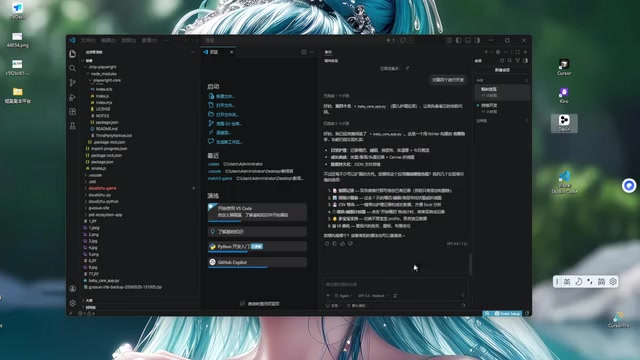Open the Cursor desktop shortcut

coord(564,68)
